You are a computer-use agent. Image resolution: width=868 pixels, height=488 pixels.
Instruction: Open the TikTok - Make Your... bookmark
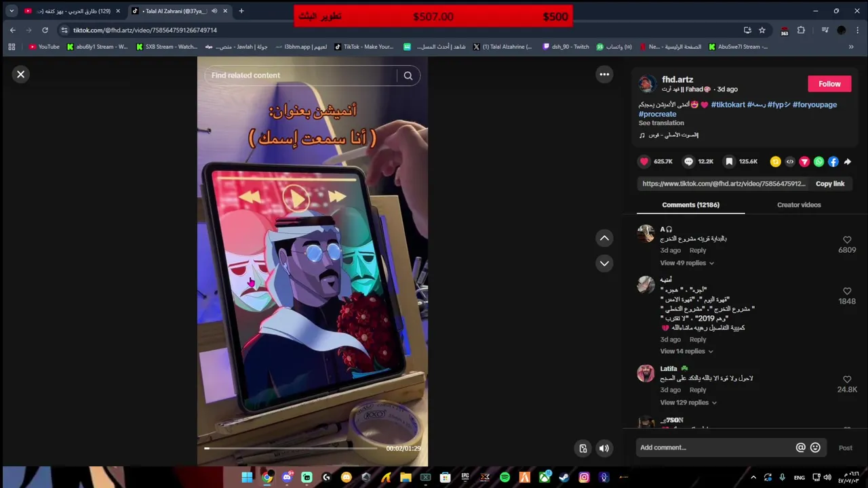click(x=364, y=47)
